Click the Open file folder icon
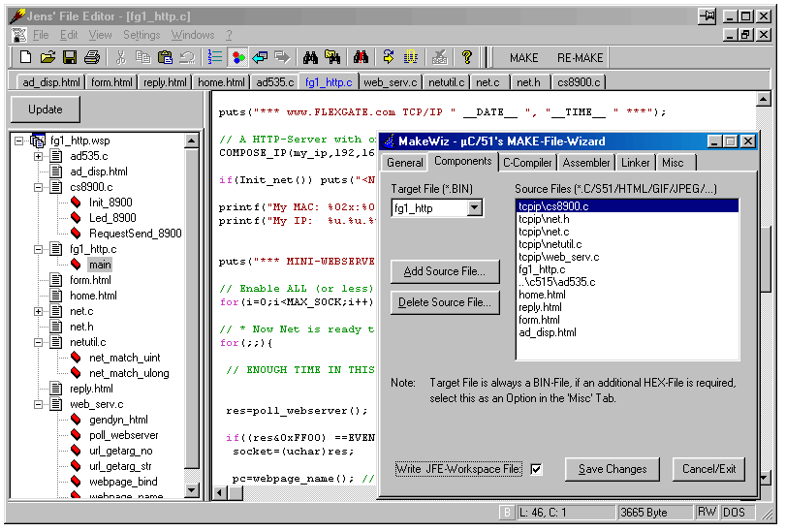 pos(47,57)
